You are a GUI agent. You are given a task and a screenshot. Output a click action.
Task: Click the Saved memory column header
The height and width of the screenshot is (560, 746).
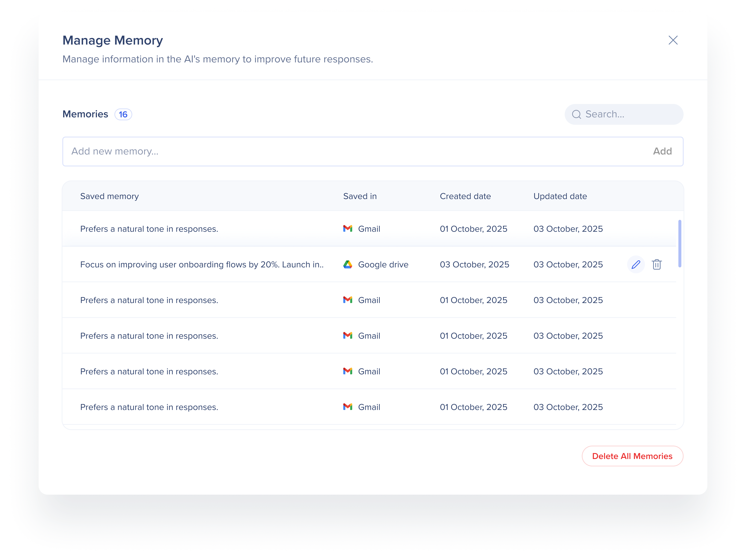pyautogui.click(x=110, y=196)
